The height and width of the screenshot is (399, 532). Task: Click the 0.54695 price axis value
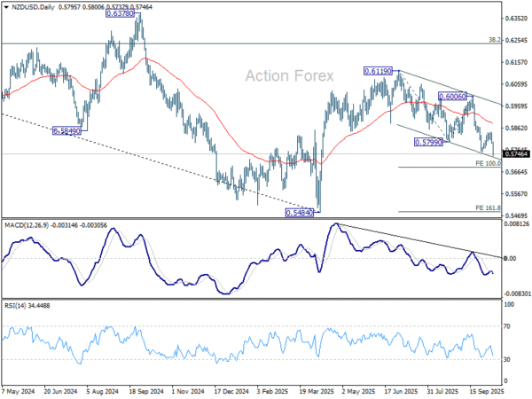click(x=517, y=215)
